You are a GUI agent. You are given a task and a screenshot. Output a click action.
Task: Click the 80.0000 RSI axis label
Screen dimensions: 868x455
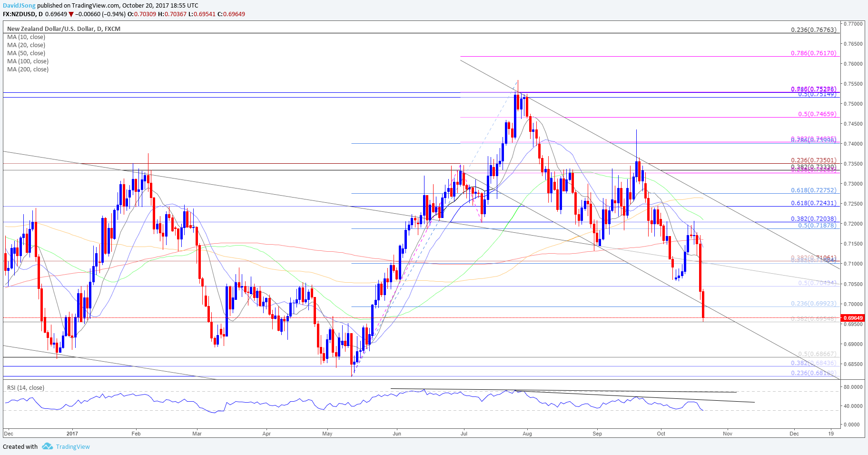[853, 387]
